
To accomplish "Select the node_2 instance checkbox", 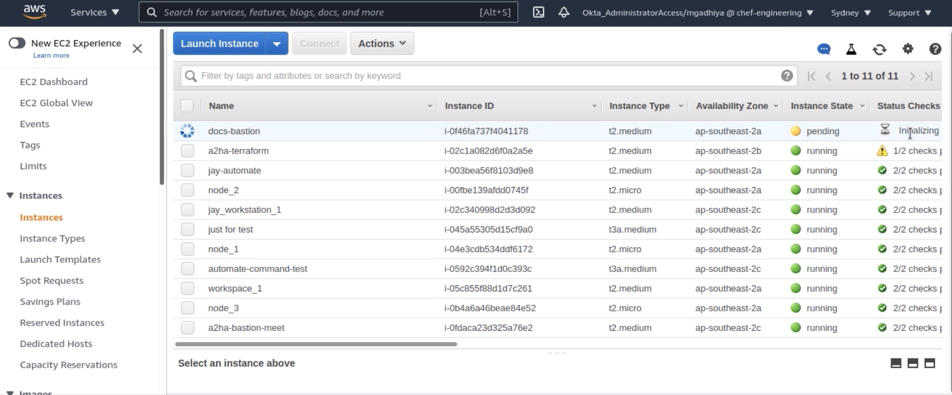I will [187, 190].
